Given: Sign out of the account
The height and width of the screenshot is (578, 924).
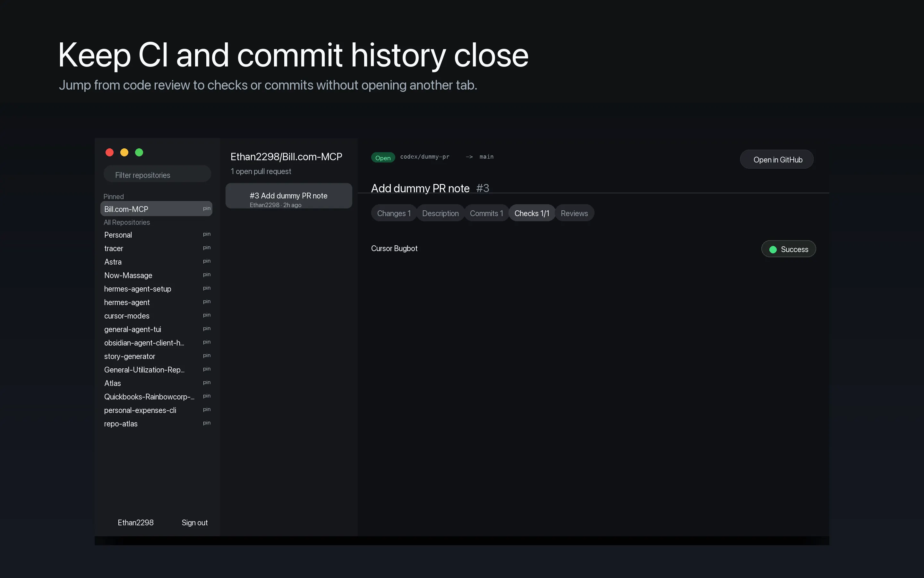Looking at the screenshot, I should tap(194, 522).
